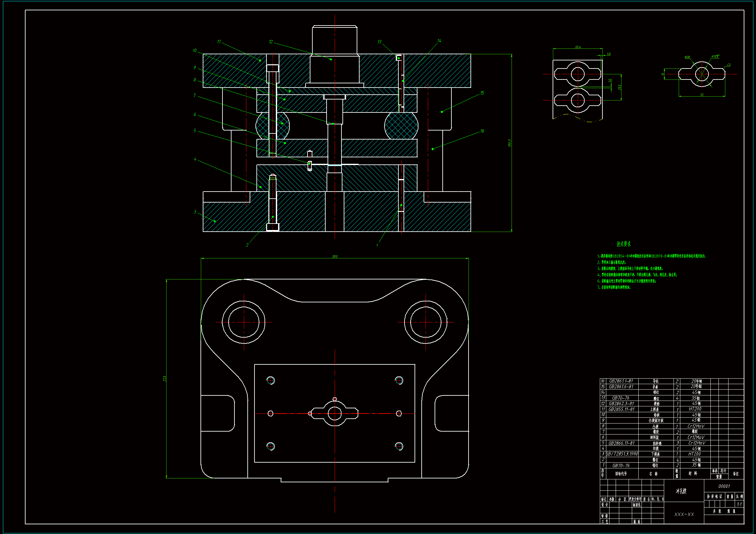Image resolution: width=756 pixels, height=534 pixels.
Task: Click the 00001 drawing number cell
Action: coord(724,486)
